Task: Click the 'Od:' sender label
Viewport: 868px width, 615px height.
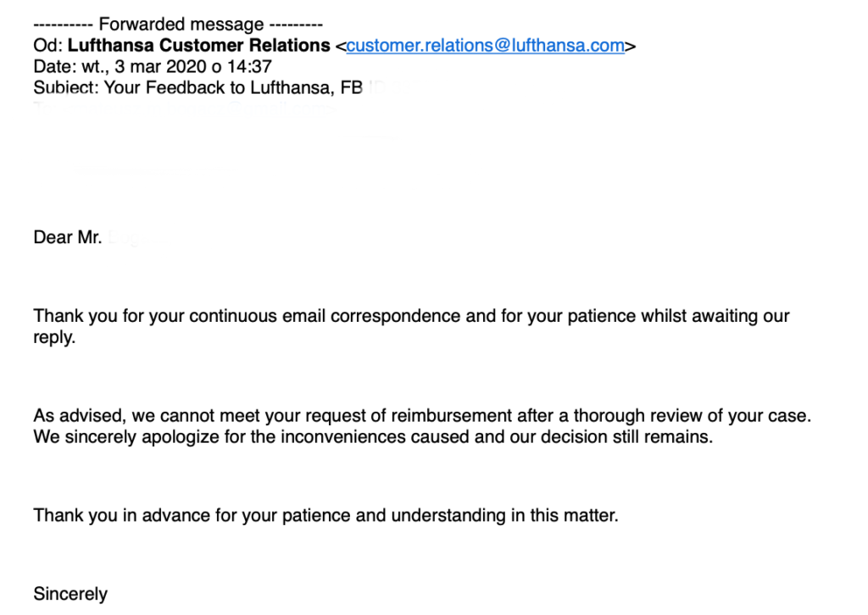Action: [x=48, y=46]
